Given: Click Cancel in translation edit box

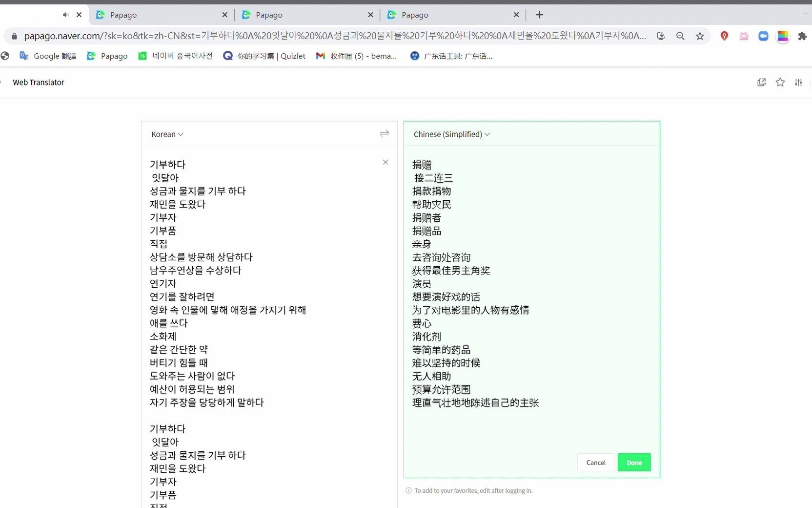Looking at the screenshot, I should (x=596, y=463).
